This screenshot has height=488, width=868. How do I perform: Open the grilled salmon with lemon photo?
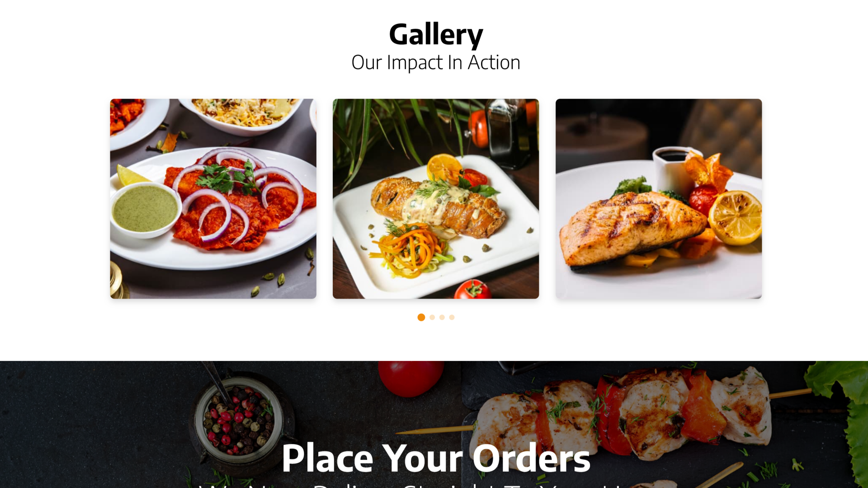(x=659, y=199)
